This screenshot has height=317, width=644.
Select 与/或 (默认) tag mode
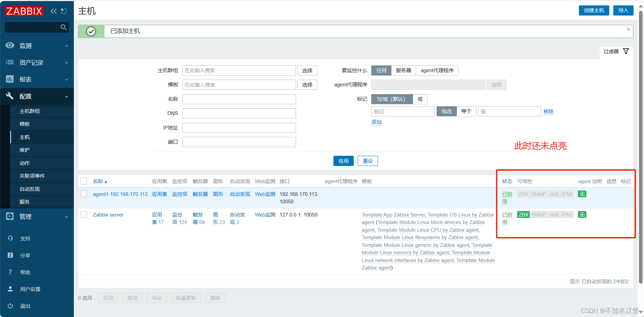(392, 99)
